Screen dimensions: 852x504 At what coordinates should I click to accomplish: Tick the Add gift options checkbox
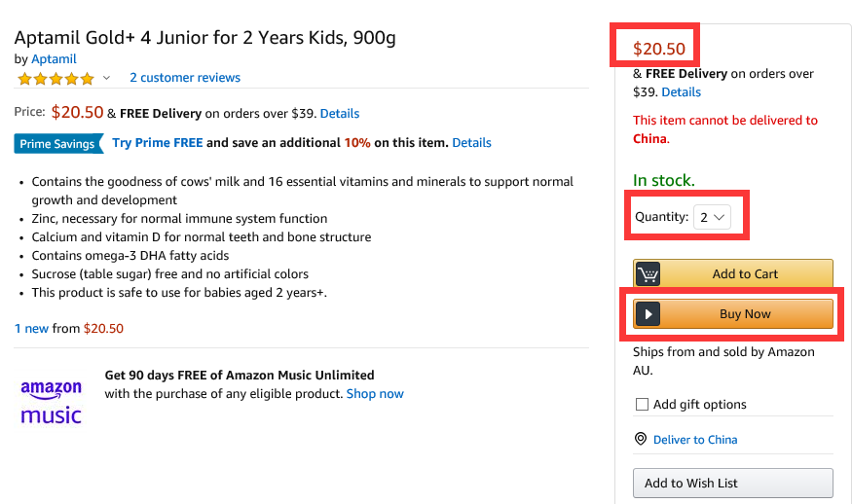click(x=642, y=404)
